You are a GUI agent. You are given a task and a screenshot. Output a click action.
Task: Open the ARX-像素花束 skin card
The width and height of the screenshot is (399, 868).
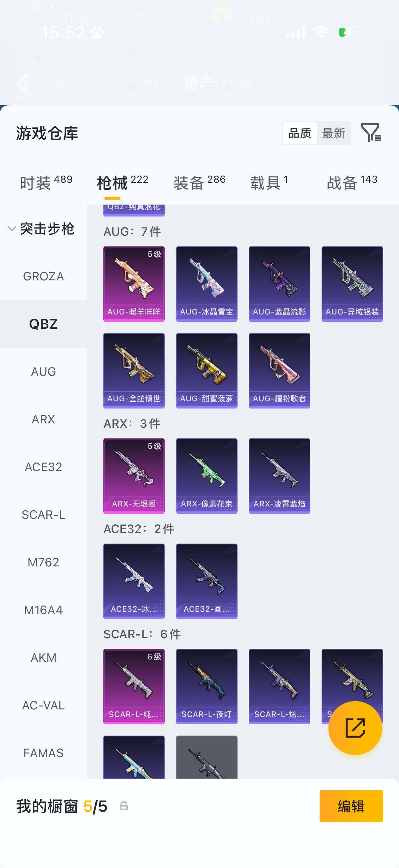pos(206,476)
